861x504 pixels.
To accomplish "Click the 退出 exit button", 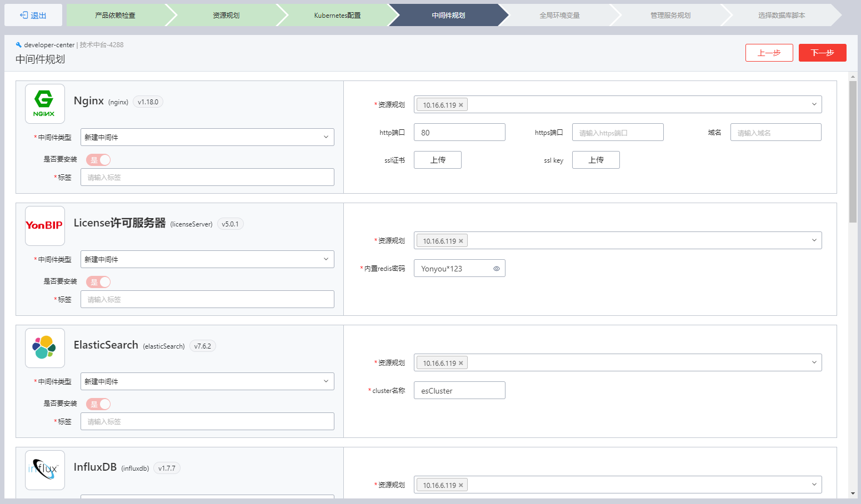I will [33, 15].
